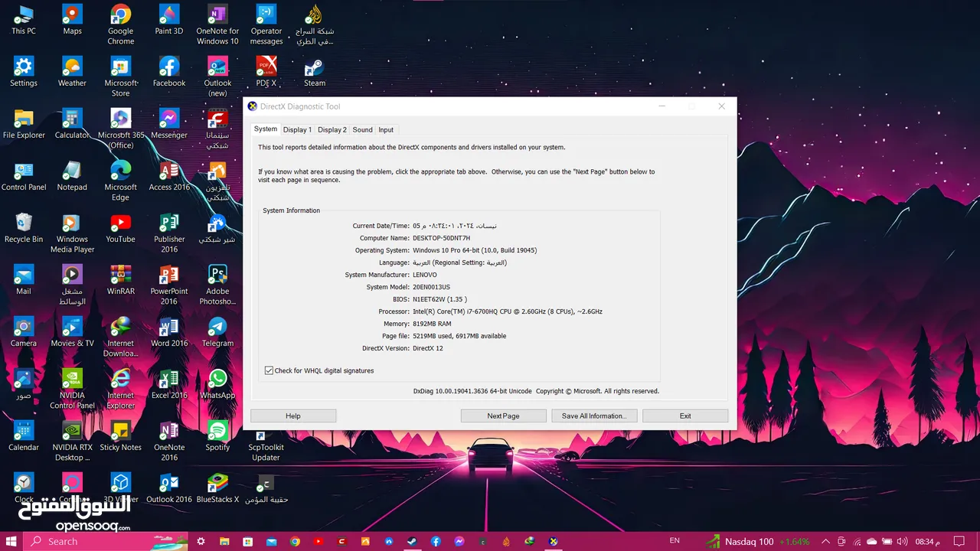Open the Spotify desktop shortcut
This screenshot has width=980, height=551.
217,436
